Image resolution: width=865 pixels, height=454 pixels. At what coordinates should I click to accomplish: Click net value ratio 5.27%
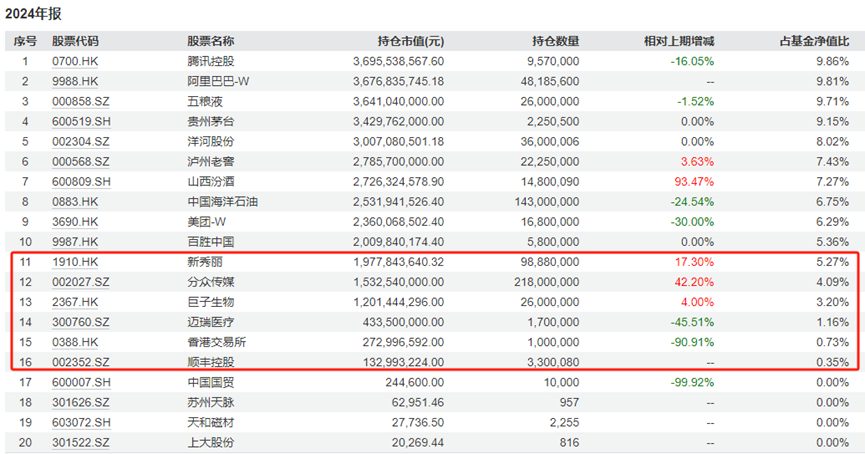832,262
